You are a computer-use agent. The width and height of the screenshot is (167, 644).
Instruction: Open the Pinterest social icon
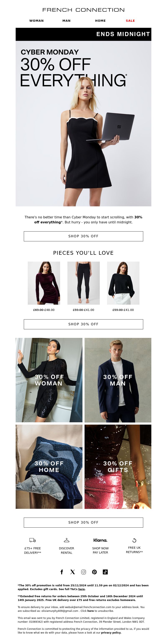94,572
